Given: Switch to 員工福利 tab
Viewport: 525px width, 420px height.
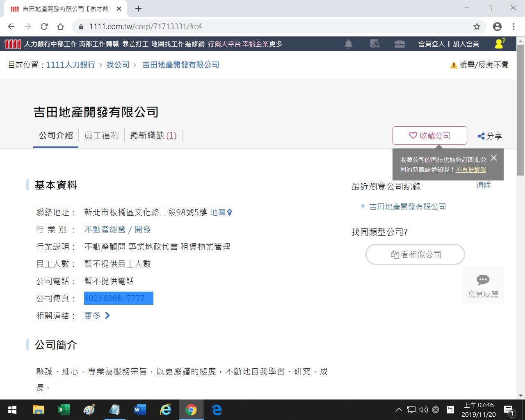Looking at the screenshot, I should coord(101,136).
